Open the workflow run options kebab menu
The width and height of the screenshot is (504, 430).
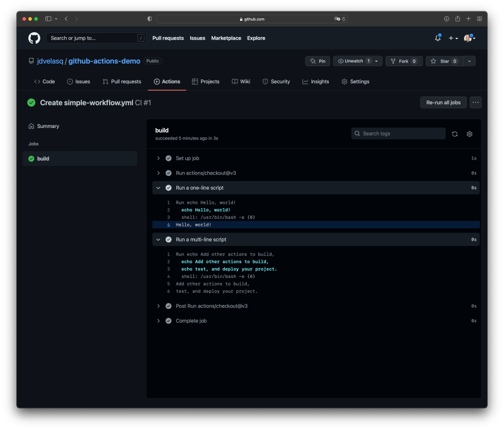(x=476, y=102)
